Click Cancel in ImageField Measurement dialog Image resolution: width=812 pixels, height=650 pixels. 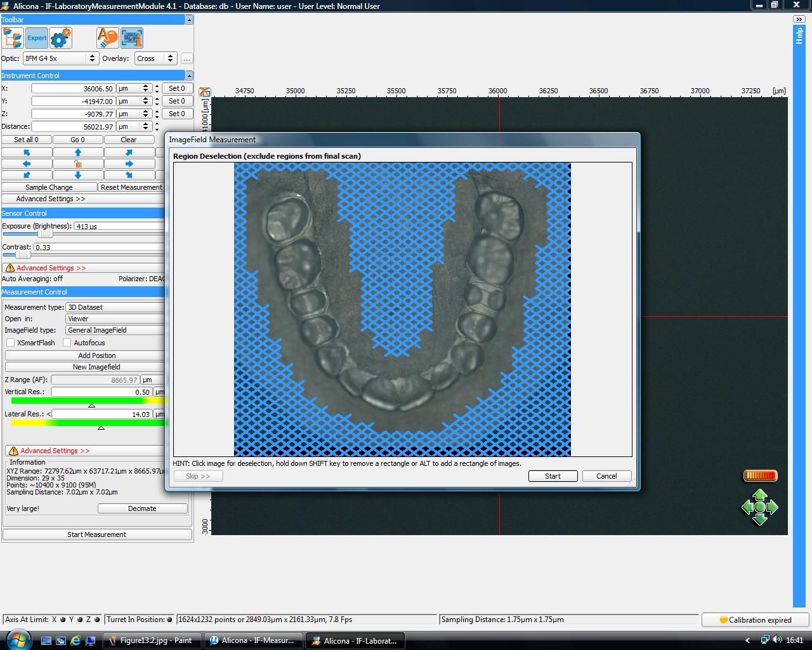[x=606, y=476]
